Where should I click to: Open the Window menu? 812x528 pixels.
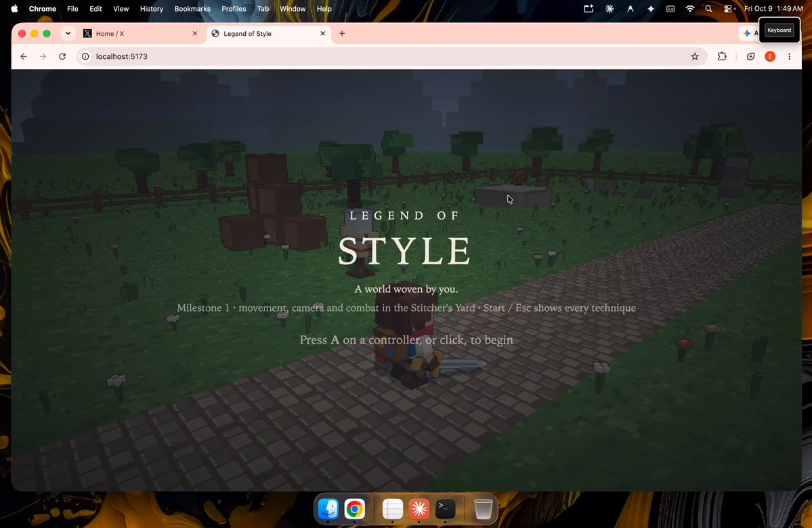(x=293, y=9)
